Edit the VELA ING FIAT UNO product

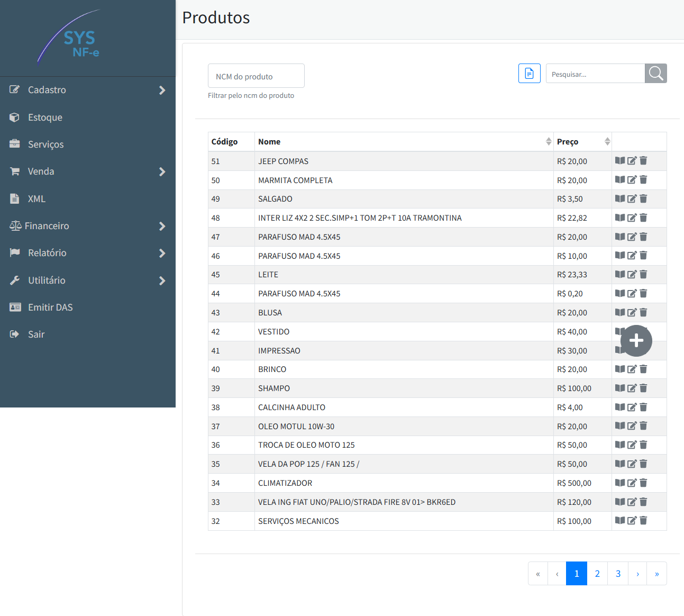click(x=632, y=502)
